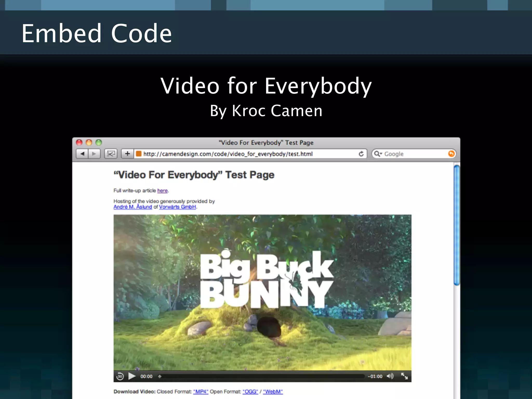Close the window with the red button

[79, 142]
